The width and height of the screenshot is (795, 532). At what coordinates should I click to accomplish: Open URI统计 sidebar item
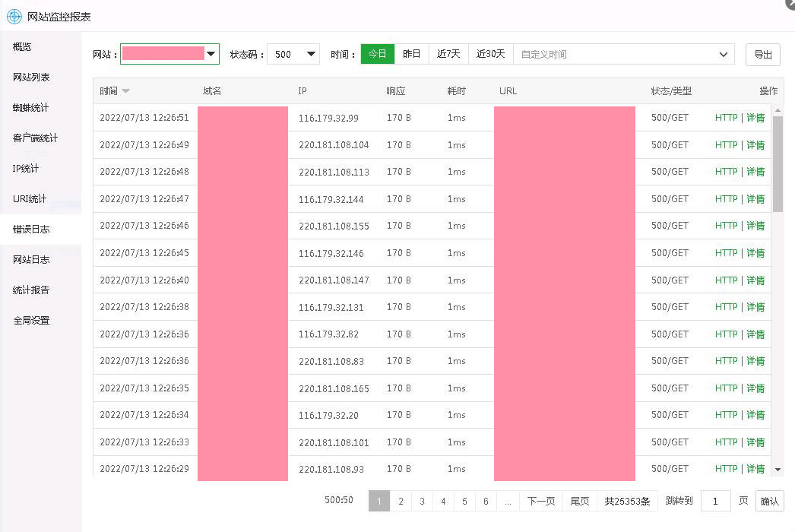(x=30, y=199)
